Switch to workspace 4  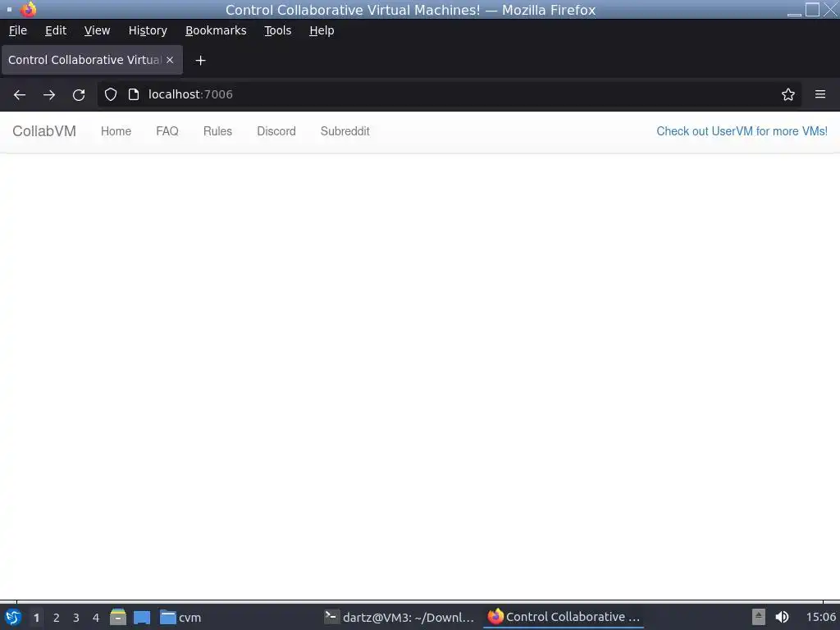pyautogui.click(x=96, y=618)
